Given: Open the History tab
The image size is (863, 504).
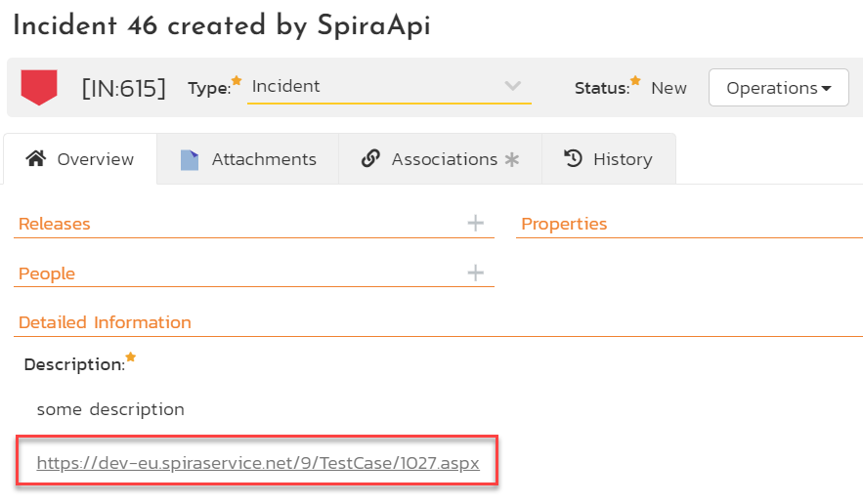Looking at the screenshot, I should tap(622, 159).
